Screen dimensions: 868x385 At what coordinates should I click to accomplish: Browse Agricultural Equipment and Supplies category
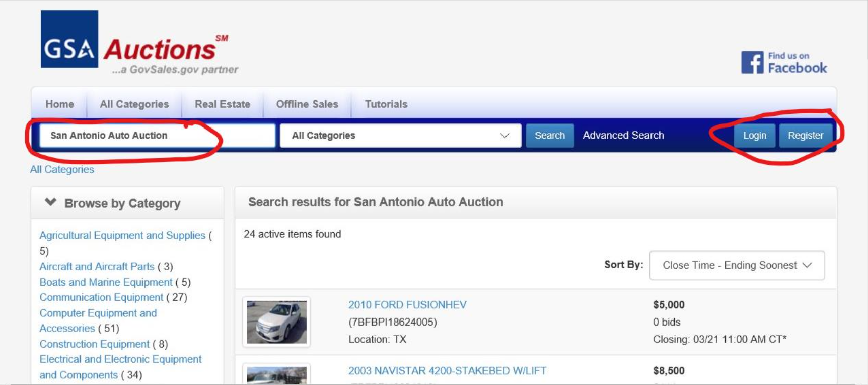tap(122, 235)
